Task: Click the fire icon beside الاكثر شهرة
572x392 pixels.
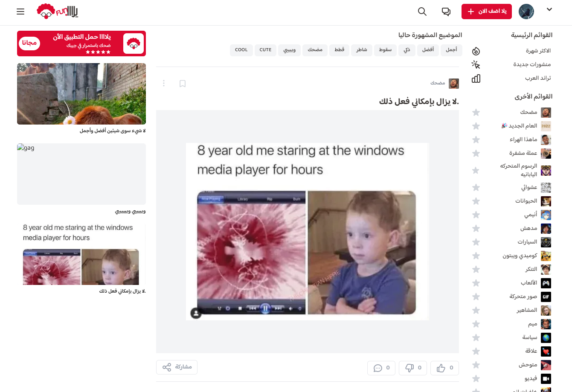Action: pos(476,51)
